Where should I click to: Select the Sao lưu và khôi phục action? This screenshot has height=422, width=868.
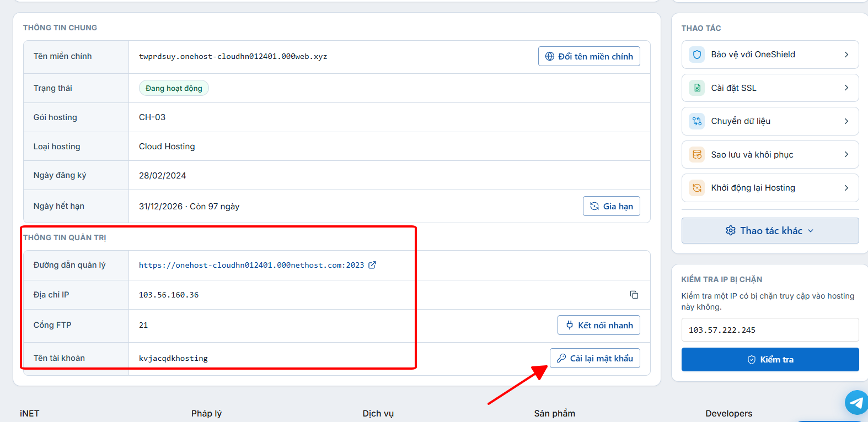[770, 155]
